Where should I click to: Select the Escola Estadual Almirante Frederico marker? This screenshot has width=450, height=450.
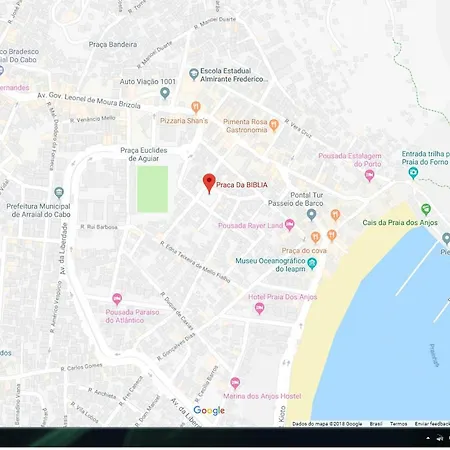tap(194, 74)
